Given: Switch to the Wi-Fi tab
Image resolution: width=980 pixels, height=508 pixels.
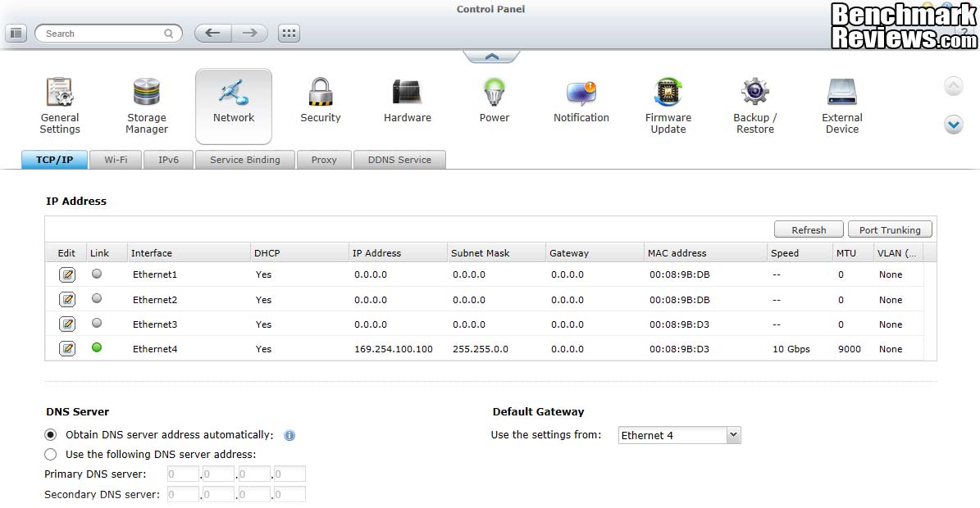Looking at the screenshot, I should (116, 160).
